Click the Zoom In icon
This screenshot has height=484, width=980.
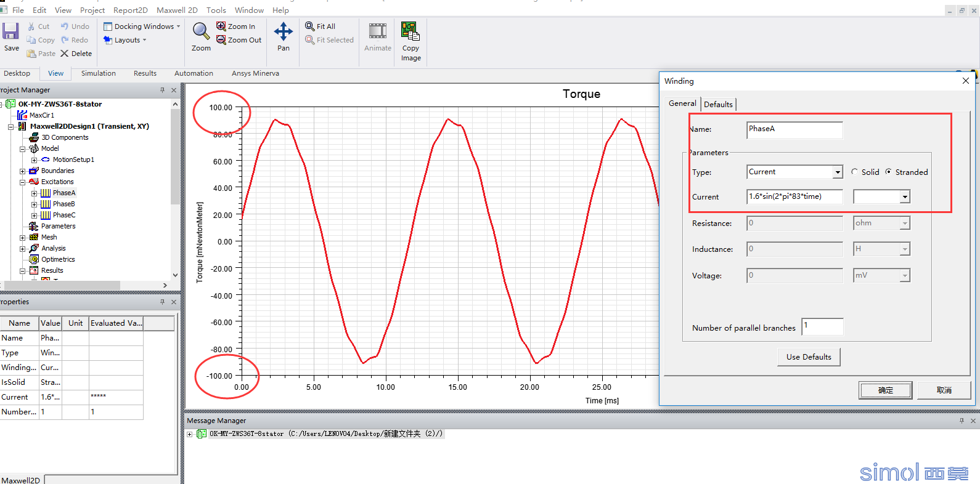tap(221, 26)
